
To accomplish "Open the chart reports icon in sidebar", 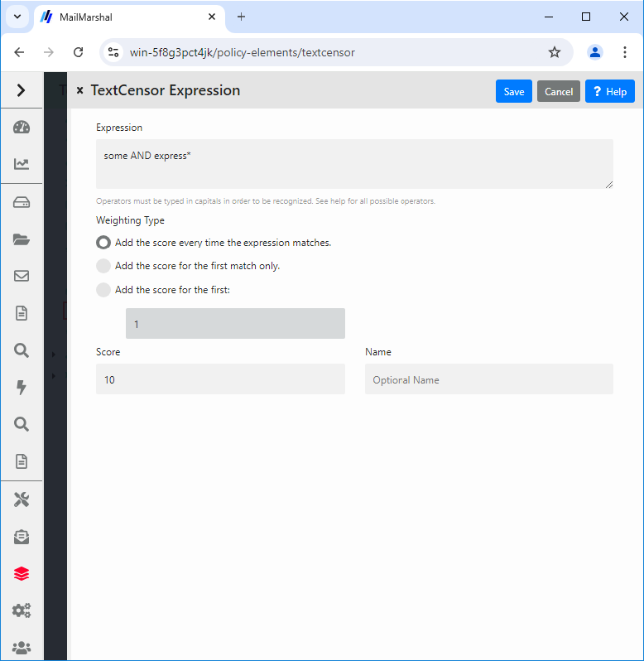I will coord(22,163).
